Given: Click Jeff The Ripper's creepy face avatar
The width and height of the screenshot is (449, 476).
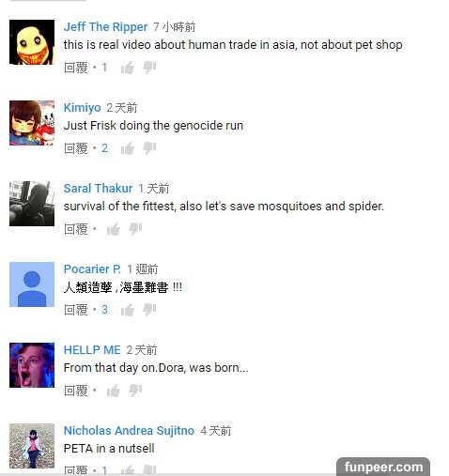Looking at the screenshot, I should tap(32, 42).
